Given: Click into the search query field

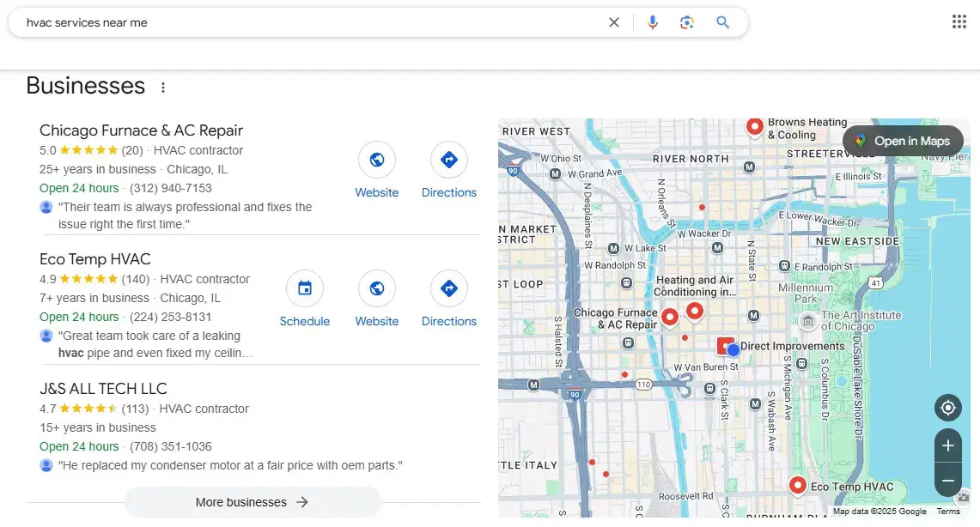Looking at the screenshot, I should (x=313, y=22).
